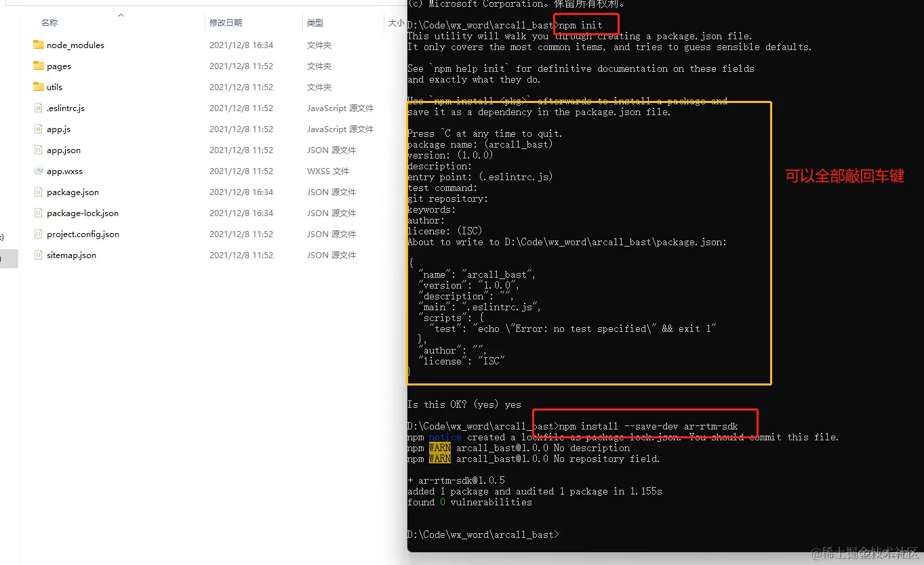924x565 pixels.
Task: Select the app.wxss file name
Action: [64, 171]
